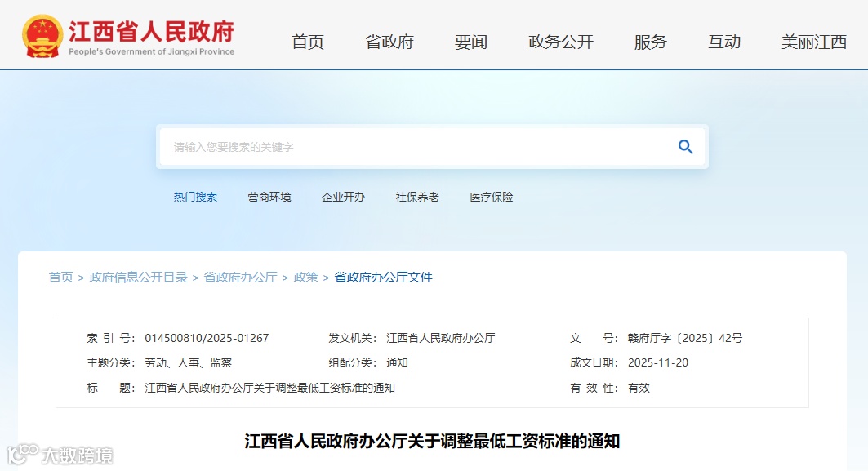Select the 标题 row title text
The width and height of the screenshot is (868, 471).
(x=269, y=388)
